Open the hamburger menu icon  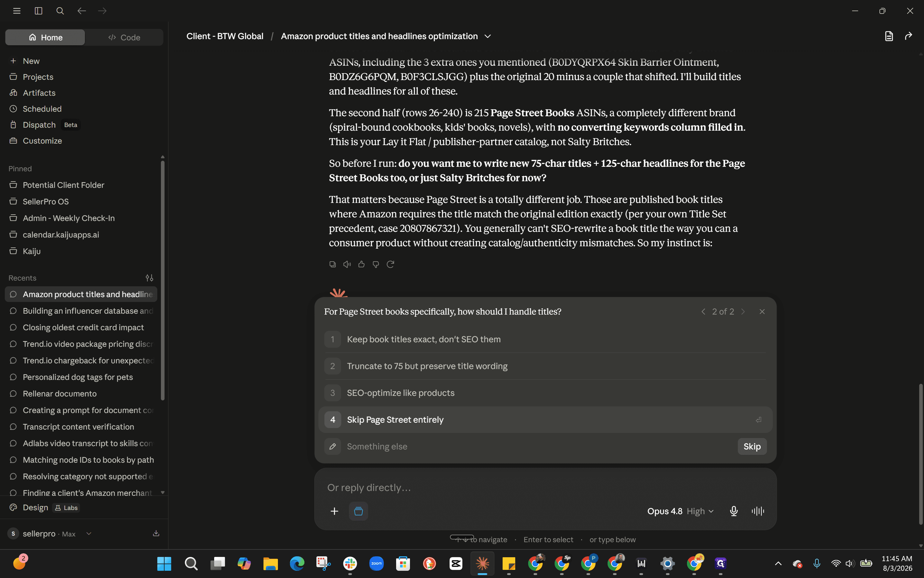pyautogui.click(x=17, y=11)
